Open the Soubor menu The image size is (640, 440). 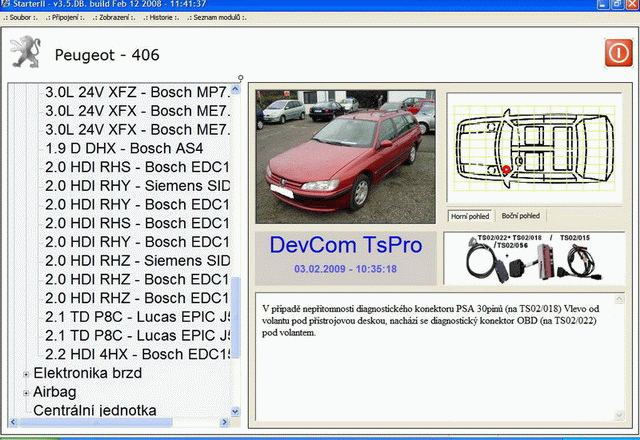[x=20, y=18]
